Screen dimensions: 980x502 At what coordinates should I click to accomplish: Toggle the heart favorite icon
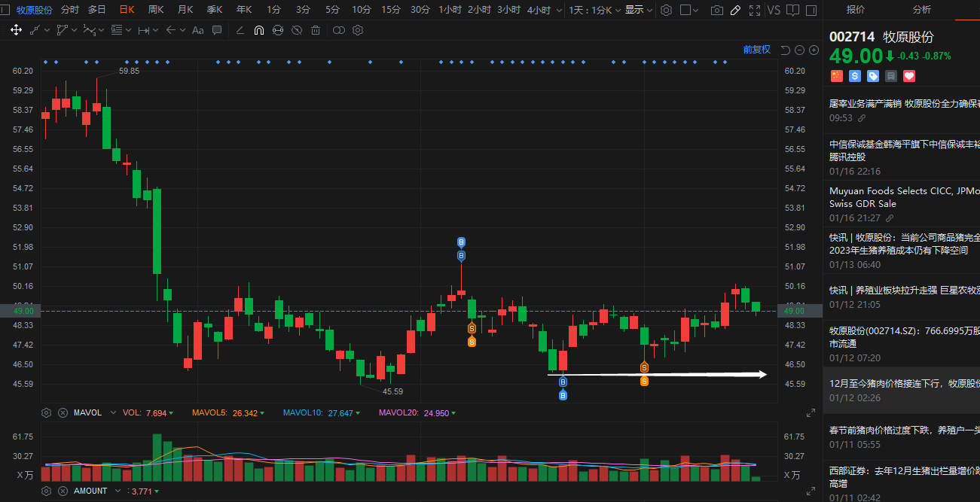(909, 76)
